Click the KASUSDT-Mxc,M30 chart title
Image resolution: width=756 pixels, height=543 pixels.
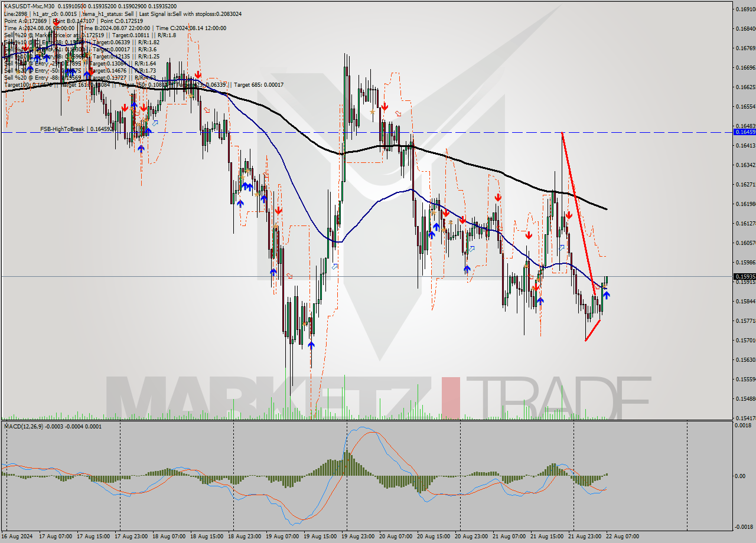pos(28,6)
